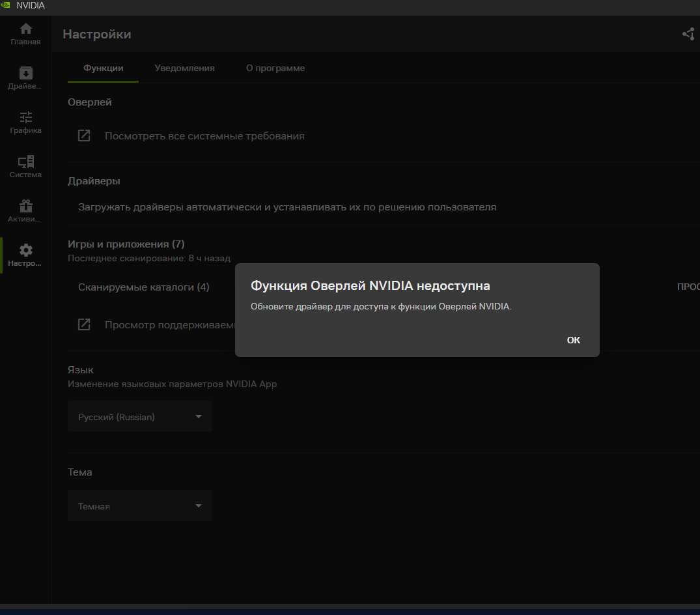Switch to the О программе tab
Viewport: 700px width, 615px height.
[x=275, y=68]
